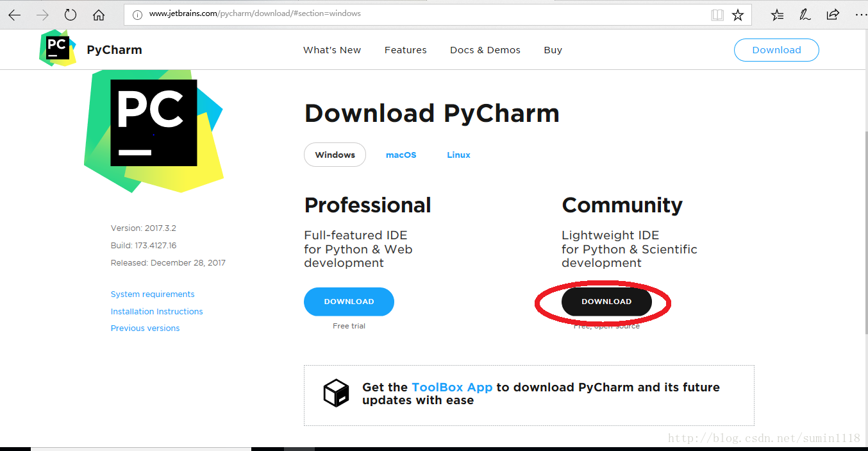Select the Windows tab
This screenshot has height=451, width=868.
(335, 155)
